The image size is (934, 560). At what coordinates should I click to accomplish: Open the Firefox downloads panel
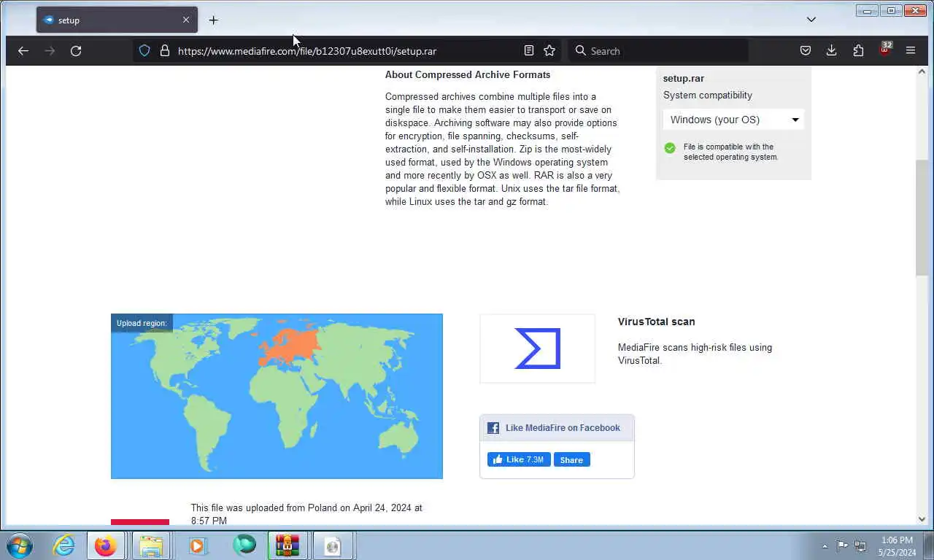(x=831, y=50)
